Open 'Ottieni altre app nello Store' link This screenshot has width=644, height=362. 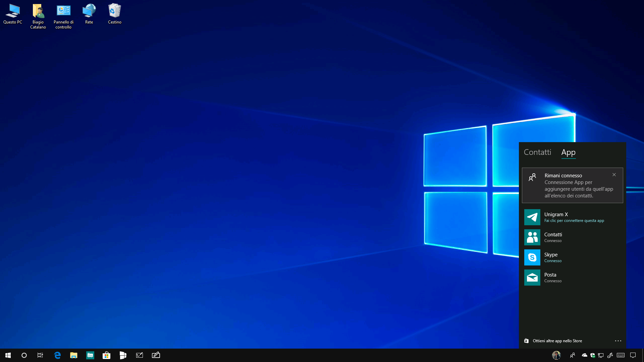[x=557, y=341]
